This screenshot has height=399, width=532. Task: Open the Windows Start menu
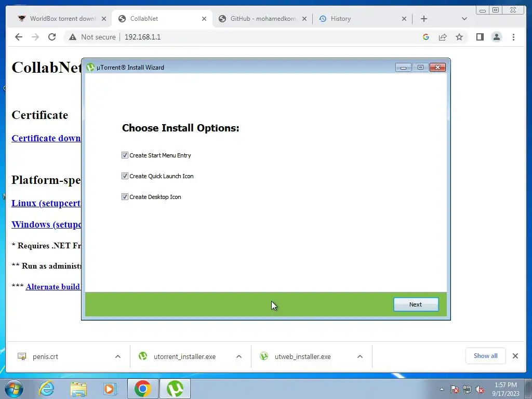(14, 389)
